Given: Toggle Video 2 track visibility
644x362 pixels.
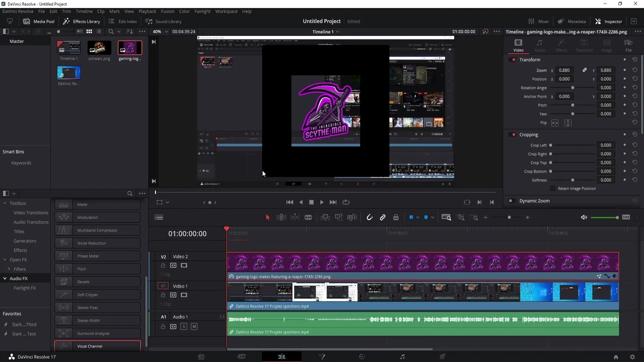Looking at the screenshot, I should coord(184,265).
